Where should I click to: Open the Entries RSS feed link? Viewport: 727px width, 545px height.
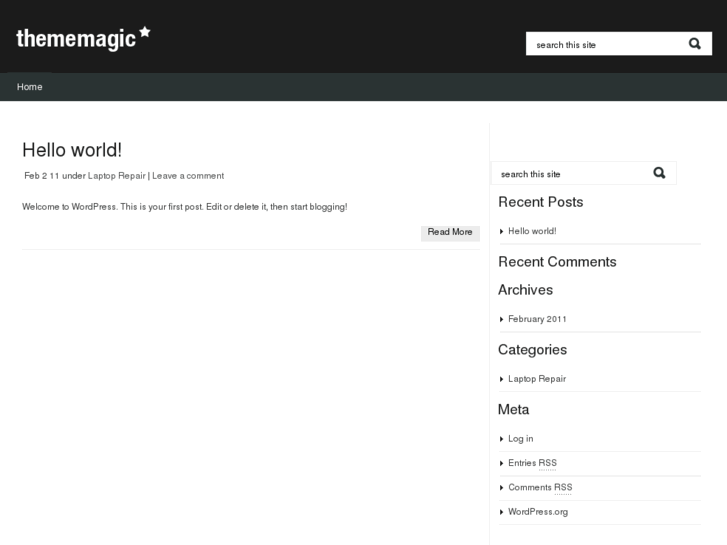(532, 463)
